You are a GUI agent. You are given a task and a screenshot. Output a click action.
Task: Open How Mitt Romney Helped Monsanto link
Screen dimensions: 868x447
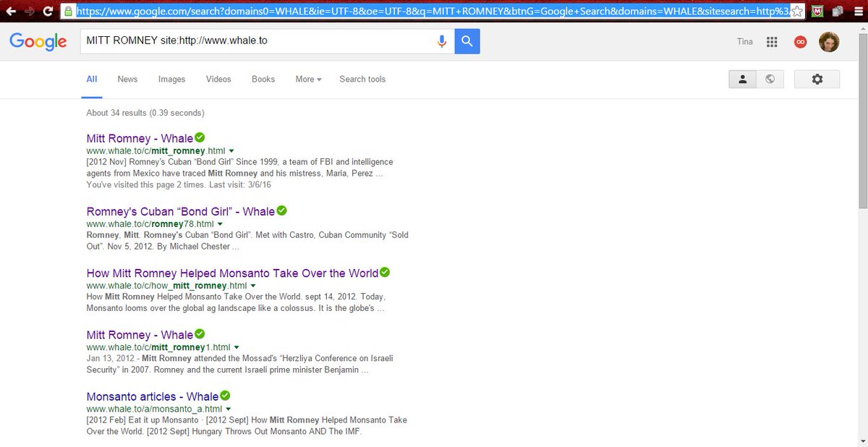pyautogui.click(x=232, y=273)
